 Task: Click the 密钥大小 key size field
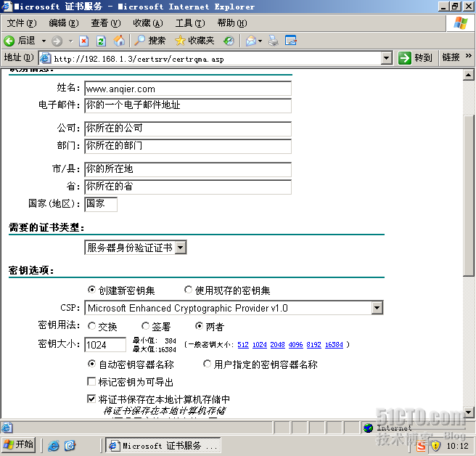coord(105,344)
